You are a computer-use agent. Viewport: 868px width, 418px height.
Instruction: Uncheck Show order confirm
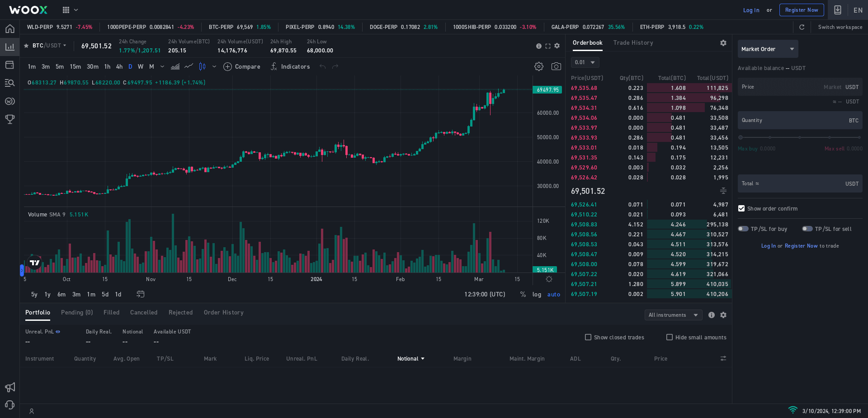pos(741,208)
